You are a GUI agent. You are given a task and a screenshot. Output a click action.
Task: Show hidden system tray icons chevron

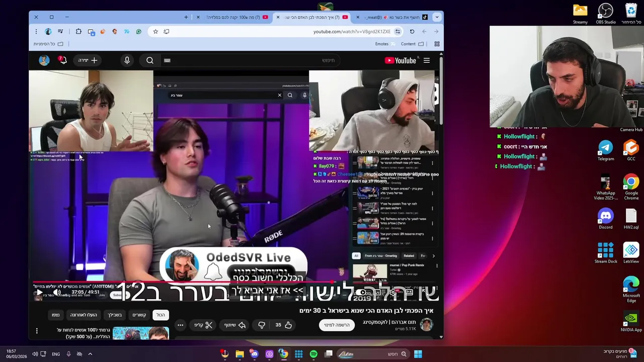[x=90, y=354]
